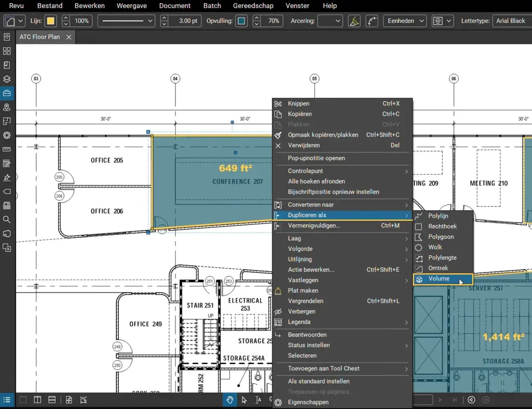Screen dimensions: 532x409
Task: Click the curved segment icon in toolbar
Action: pyautogui.click(x=372, y=21)
